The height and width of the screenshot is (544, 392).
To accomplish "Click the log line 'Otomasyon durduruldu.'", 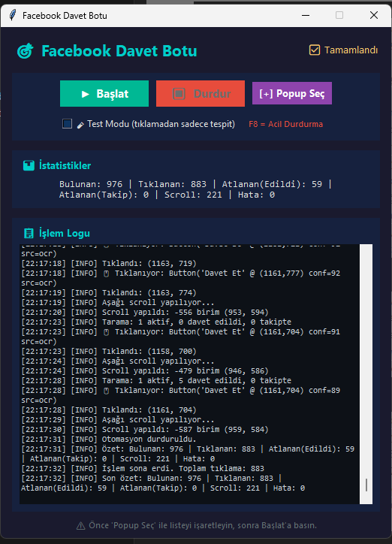I will [x=109, y=440].
